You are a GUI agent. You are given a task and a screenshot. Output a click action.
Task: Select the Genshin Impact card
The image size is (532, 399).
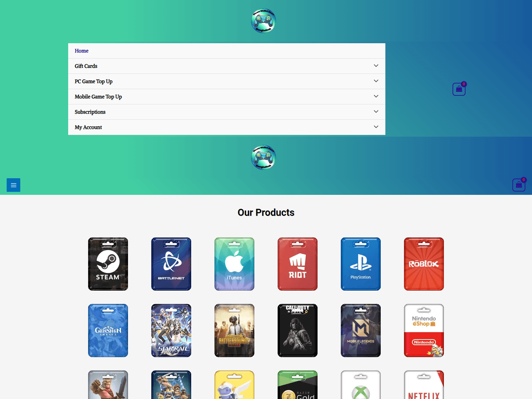[x=108, y=331]
